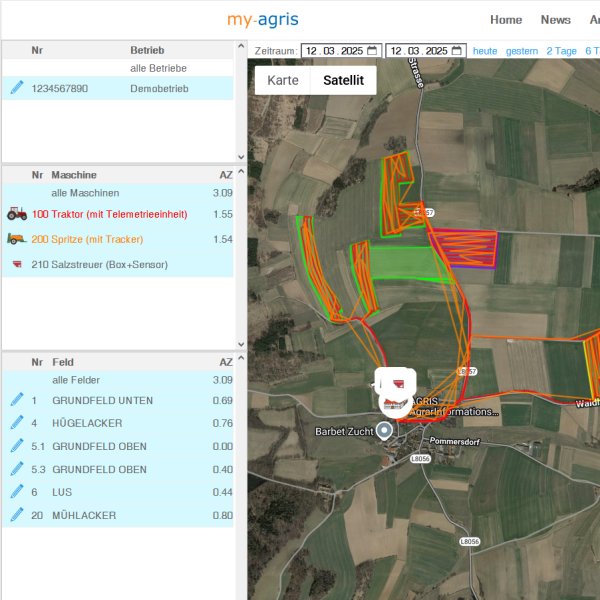
Task: Switch the map to Karte view
Action: coord(283,80)
